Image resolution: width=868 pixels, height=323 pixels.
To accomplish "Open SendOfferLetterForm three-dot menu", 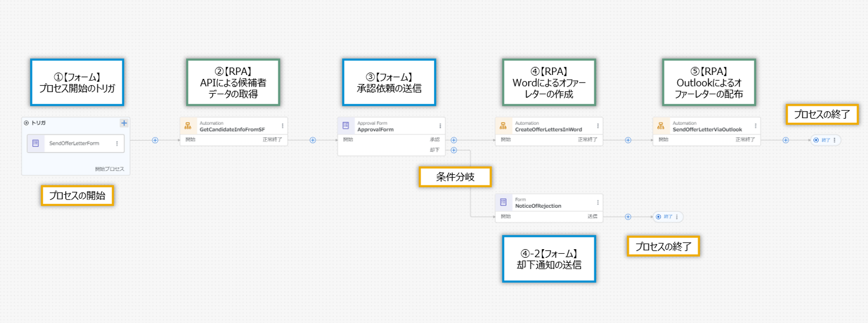I will click(x=117, y=144).
